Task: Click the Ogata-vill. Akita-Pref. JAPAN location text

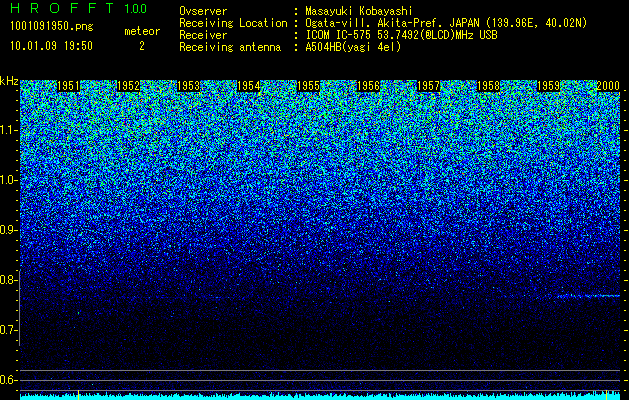Action: 446,23
